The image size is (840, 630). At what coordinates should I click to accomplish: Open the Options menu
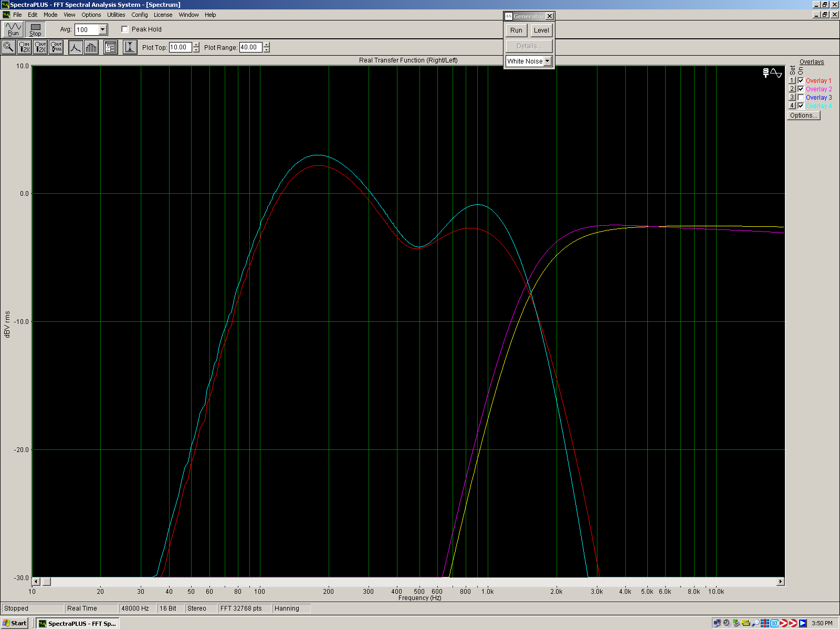(x=91, y=15)
